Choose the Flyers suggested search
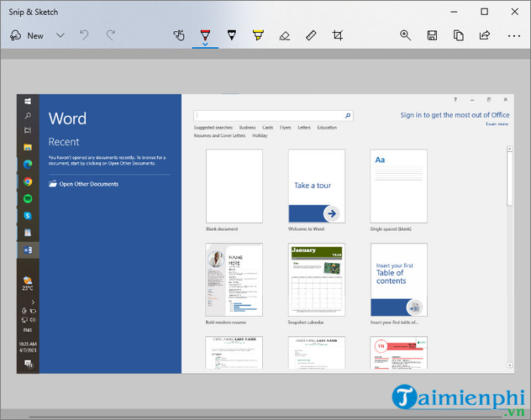 coord(285,128)
